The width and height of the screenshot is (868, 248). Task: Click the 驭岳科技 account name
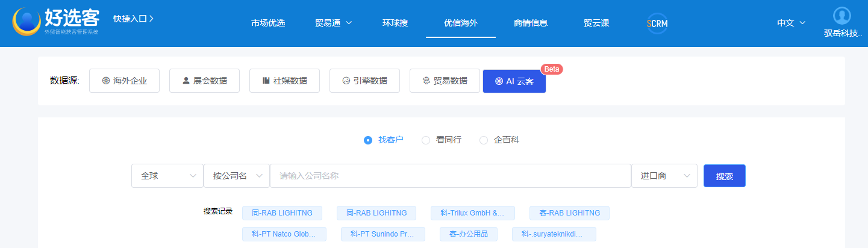(x=843, y=34)
